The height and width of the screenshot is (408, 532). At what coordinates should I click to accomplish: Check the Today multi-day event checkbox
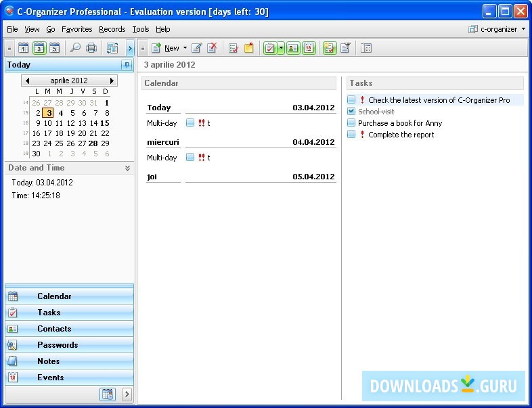[190, 122]
